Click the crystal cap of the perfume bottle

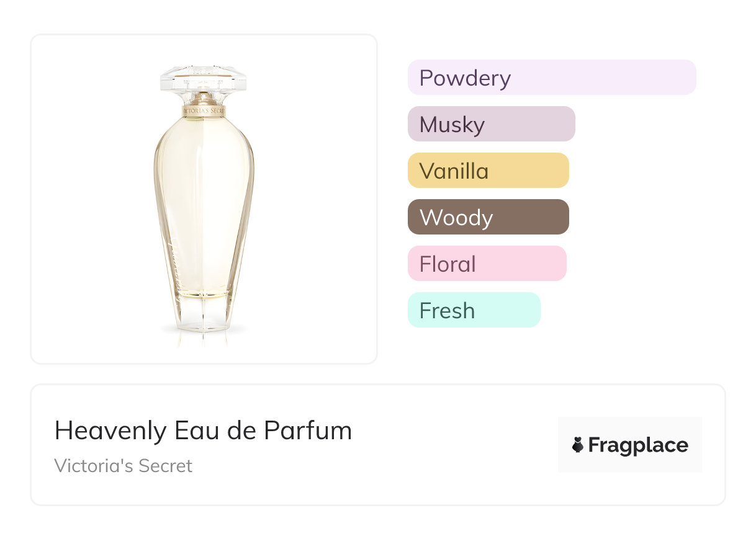coord(204,77)
